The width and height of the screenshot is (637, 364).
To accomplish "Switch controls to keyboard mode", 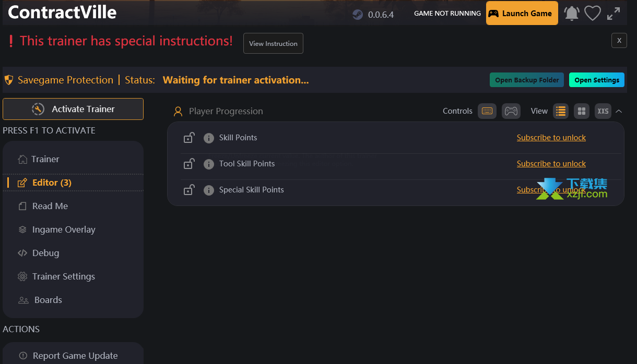I will [x=487, y=111].
